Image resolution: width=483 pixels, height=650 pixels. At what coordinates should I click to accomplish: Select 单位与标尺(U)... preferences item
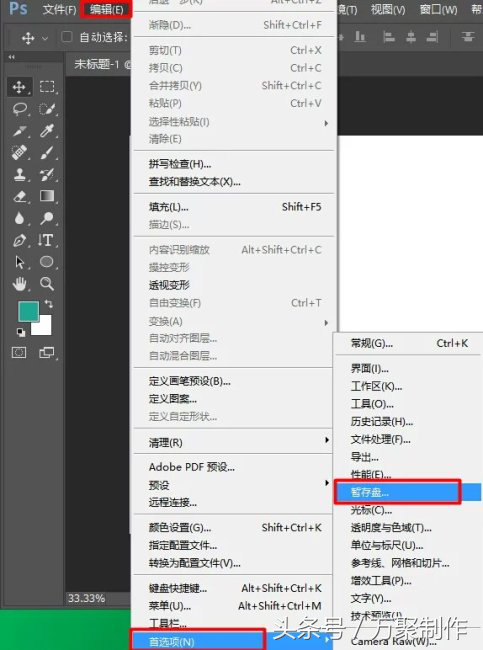(408, 545)
